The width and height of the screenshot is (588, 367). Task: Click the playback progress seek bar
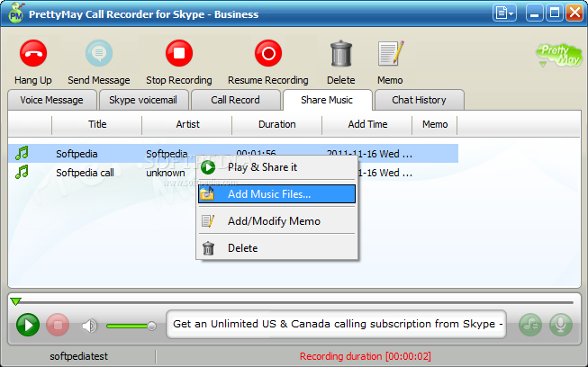click(x=294, y=302)
